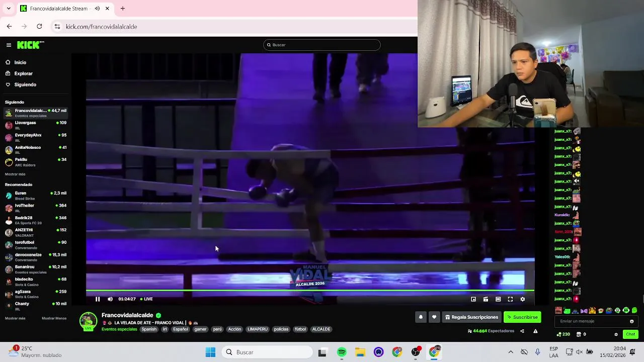This screenshot has width=644, height=362.
Task: Click the taskbar Buscar search box
Action: (x=267, y=352)
